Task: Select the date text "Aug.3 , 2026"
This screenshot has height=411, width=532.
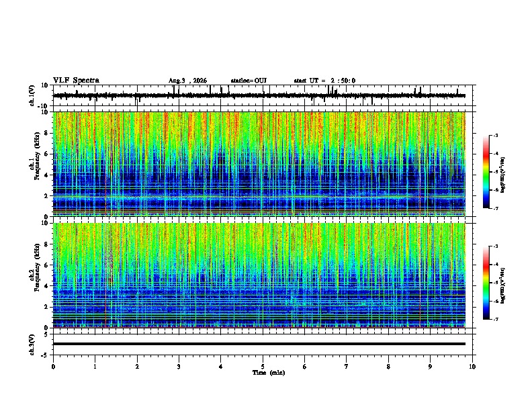Action: coord(187,81)
